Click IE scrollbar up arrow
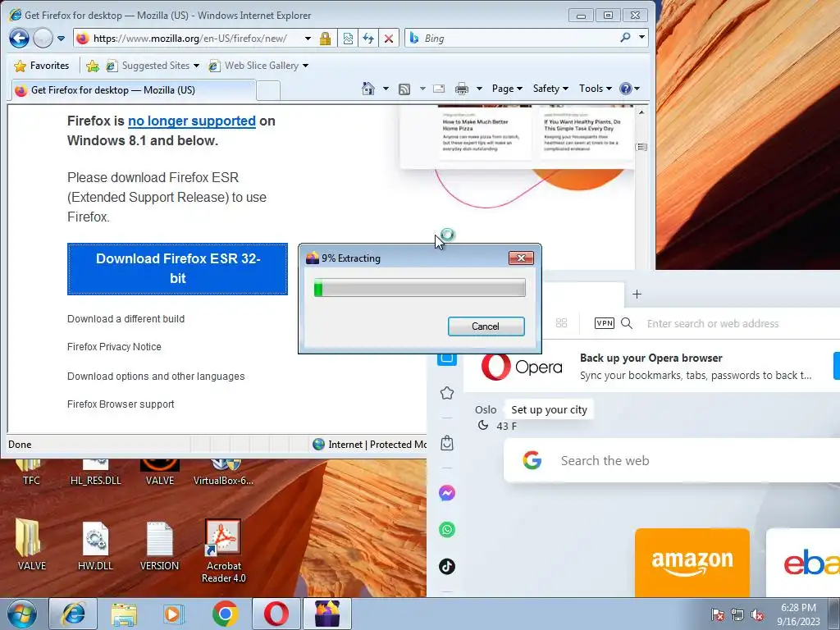Viewport: 840px width, 630px height. pyautogui.click(x=641, y=112)
